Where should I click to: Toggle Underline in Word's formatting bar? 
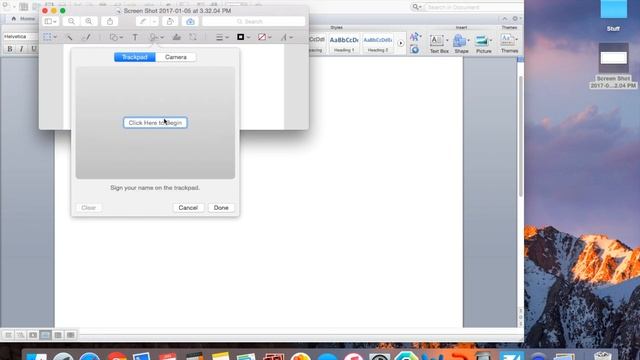click(x=33, y=49)
